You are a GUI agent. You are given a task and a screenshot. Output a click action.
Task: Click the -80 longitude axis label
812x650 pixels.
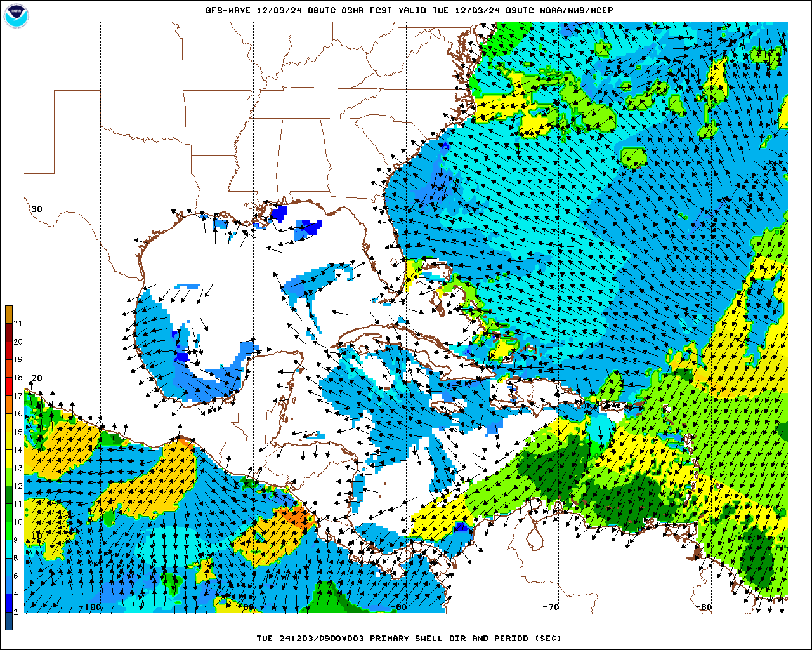[x=398, y=607]
